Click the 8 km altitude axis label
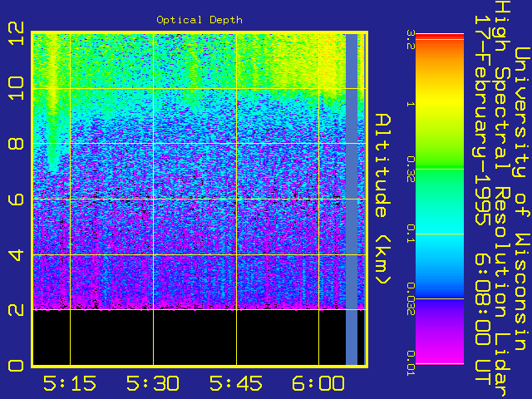532x399 pixels. pyautogui.click(x=16, y=143)
